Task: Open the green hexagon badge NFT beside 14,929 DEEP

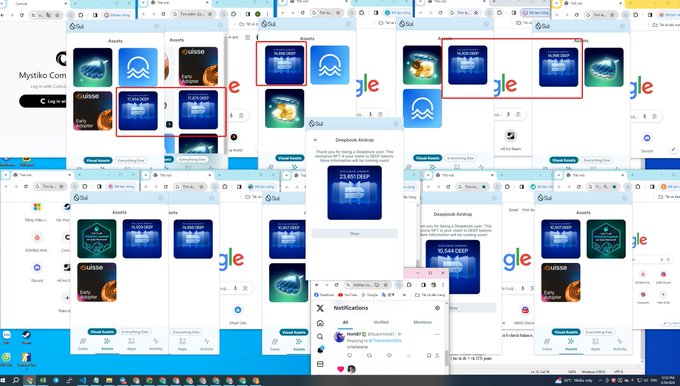Action: pos(97,239)
